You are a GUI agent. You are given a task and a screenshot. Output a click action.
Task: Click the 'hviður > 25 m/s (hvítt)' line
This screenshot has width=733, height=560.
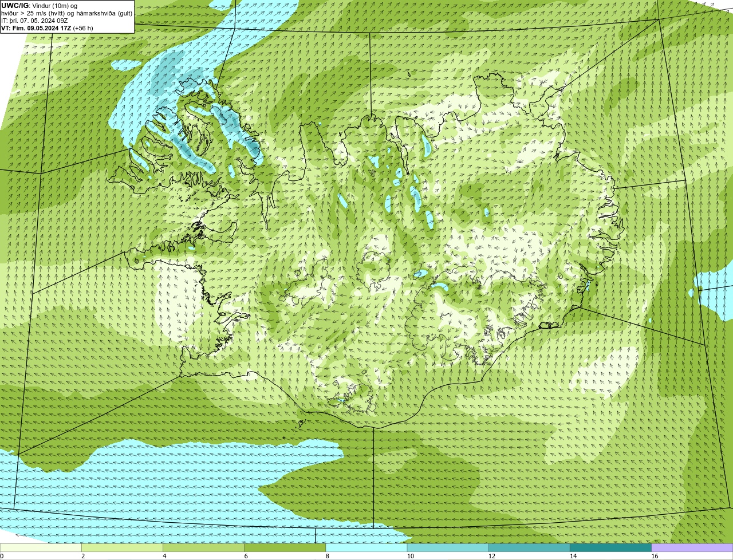(x=66, y=13)
